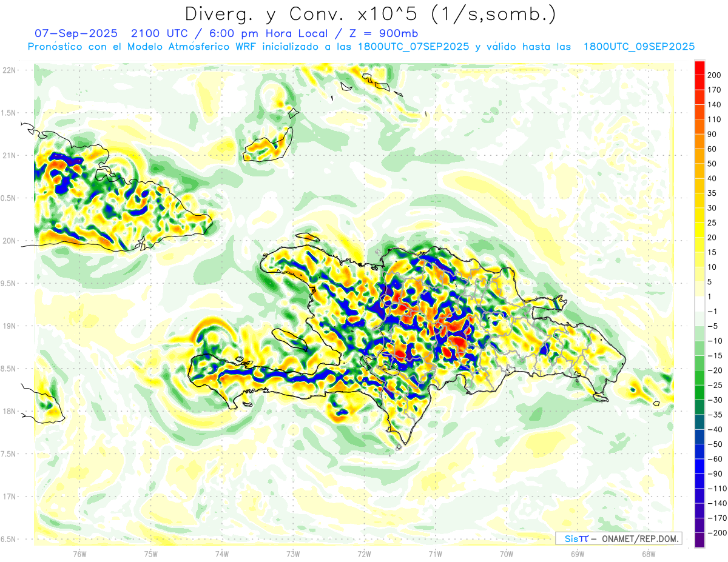Viewport: 728px width, 562px height.
Task: Click the '-170' value on the color scale
Action: 717,518
